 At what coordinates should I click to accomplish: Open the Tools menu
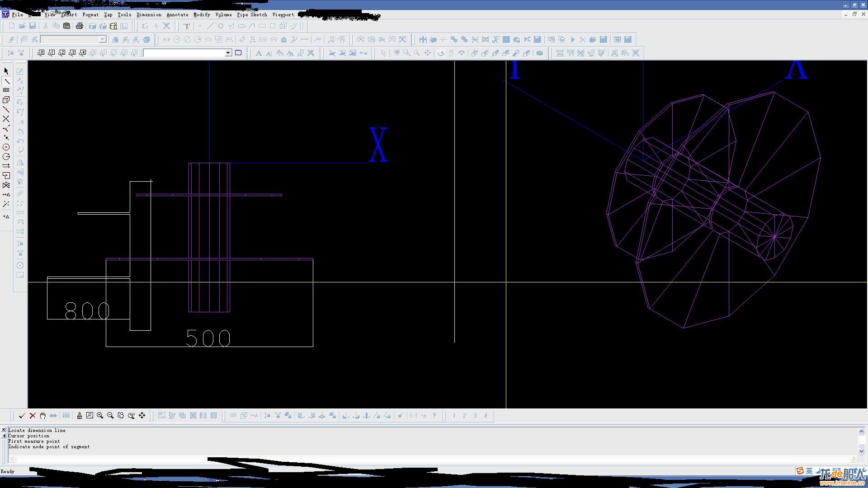[124, 14]
